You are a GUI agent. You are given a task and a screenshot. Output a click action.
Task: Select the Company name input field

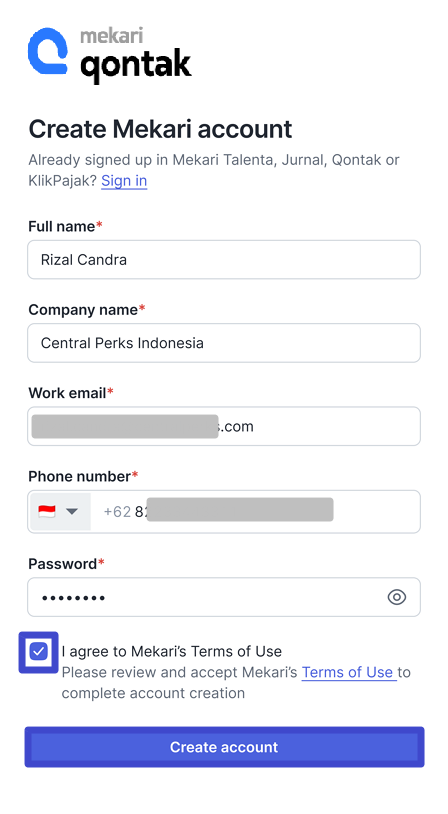point(224,343)
